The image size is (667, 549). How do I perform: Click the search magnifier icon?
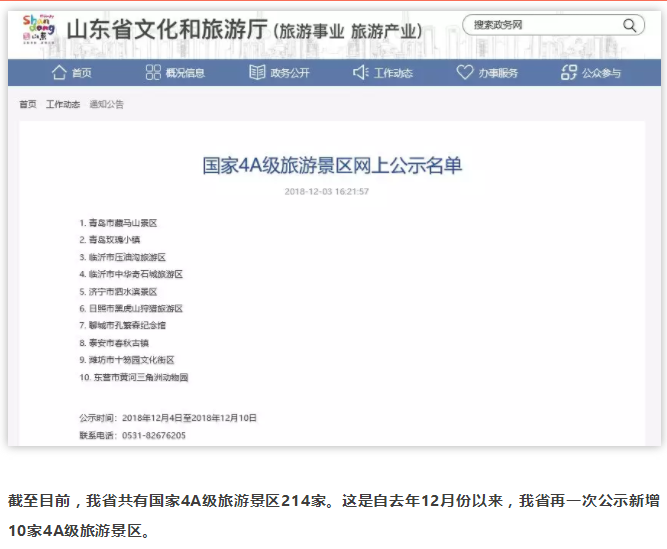click(x=629, y=25)
